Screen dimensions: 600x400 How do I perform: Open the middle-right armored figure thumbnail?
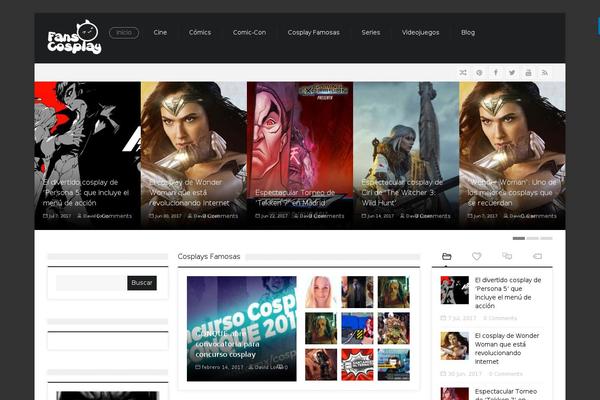[393, 328]
